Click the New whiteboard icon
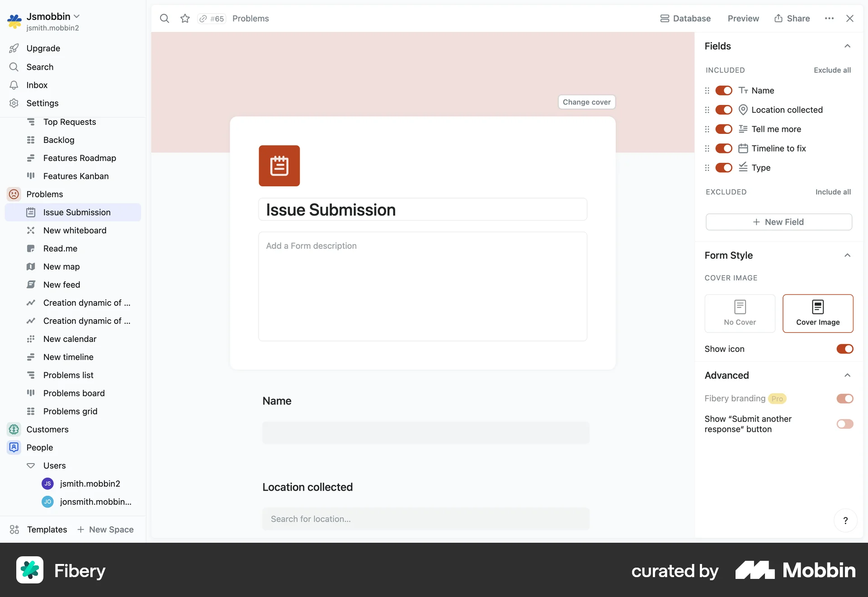This screenshot has height=597, width=868. point(30,230)
